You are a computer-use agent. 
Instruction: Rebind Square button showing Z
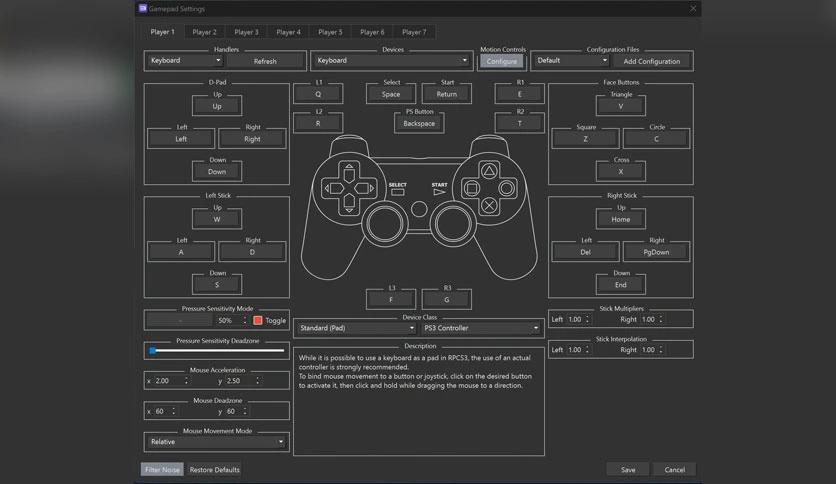pos(585,139)
